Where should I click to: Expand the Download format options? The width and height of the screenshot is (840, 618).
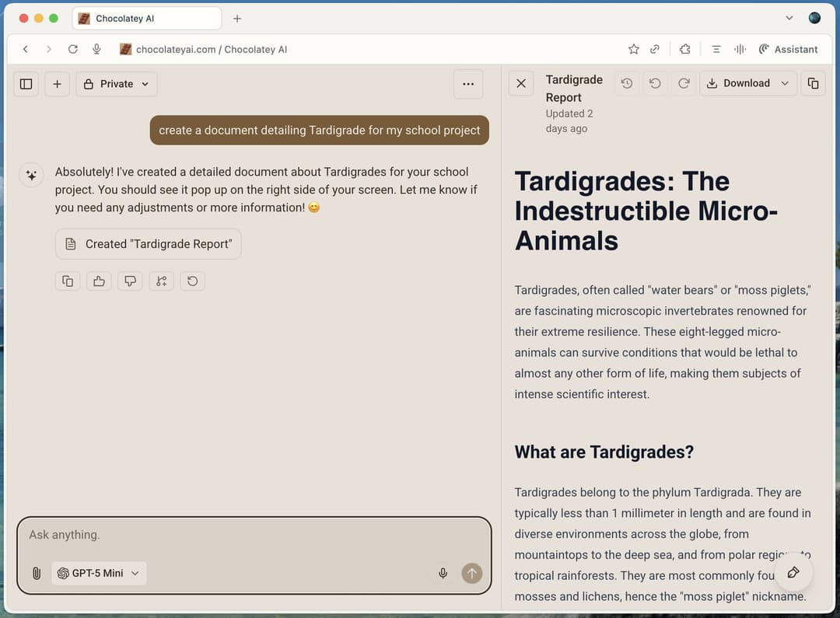pos(784,83)
